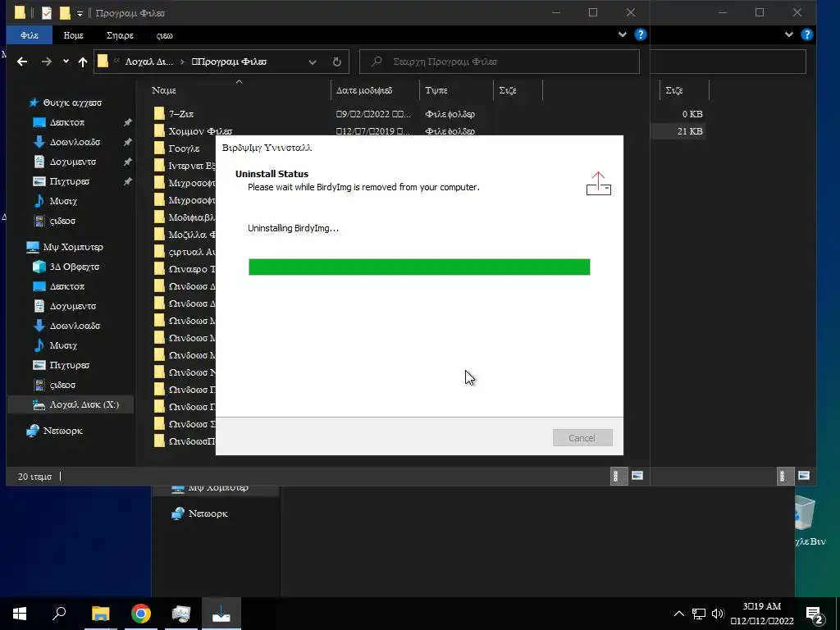Switch front window to large icons view
The image size is (840, 630).
coord(637,476)
